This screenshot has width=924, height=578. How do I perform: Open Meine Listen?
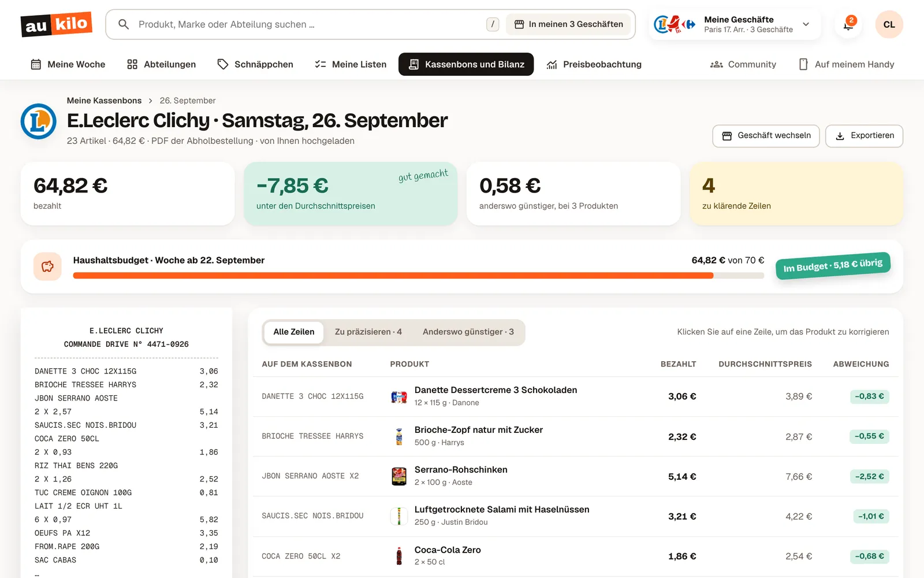[351, 64]
